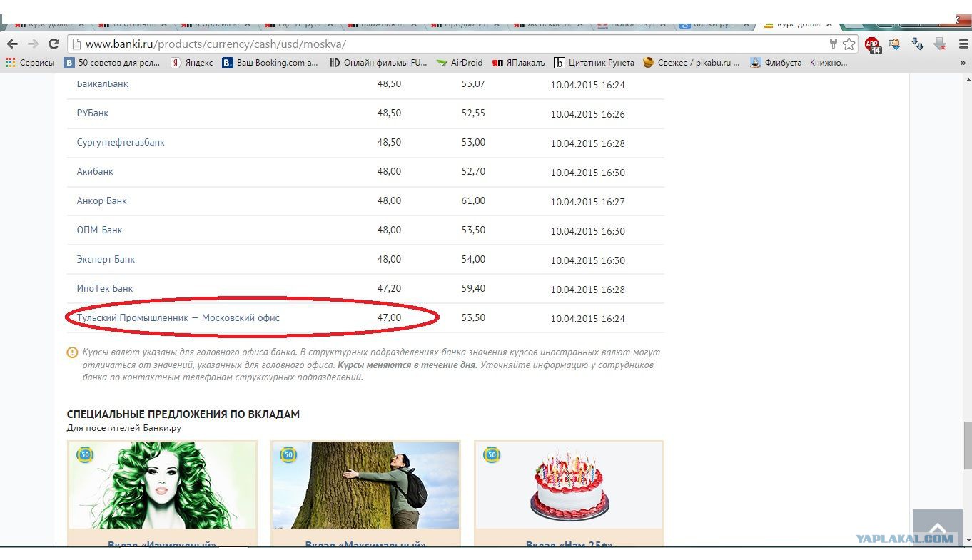The height and width of the screenshot is (560, 972).
Task: Open the birthday cake deposit thumbnail
Action: [569, 485]
